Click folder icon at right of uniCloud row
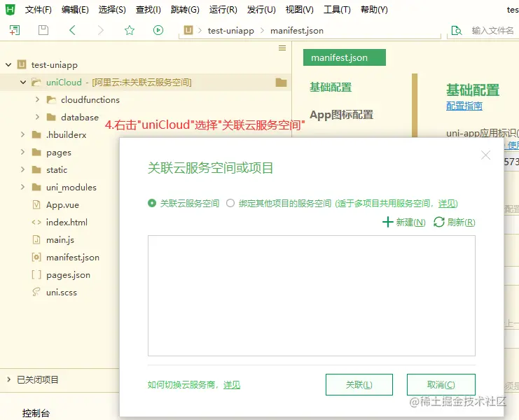 pyautogui.click(x=281, y=82)
